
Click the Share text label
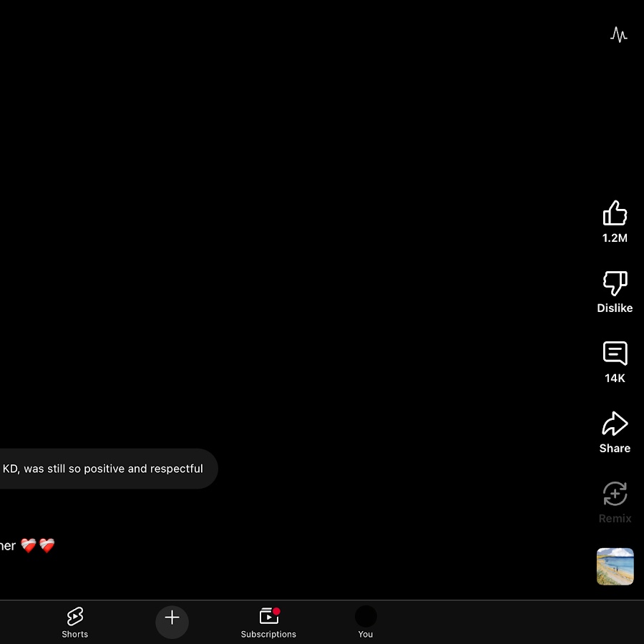(x=615, y=449)
